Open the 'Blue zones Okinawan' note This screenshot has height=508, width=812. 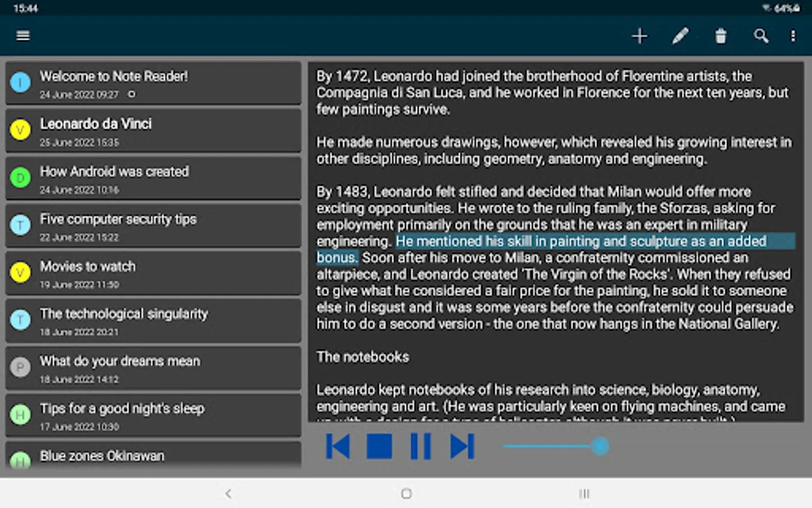[x=153, y=455]
